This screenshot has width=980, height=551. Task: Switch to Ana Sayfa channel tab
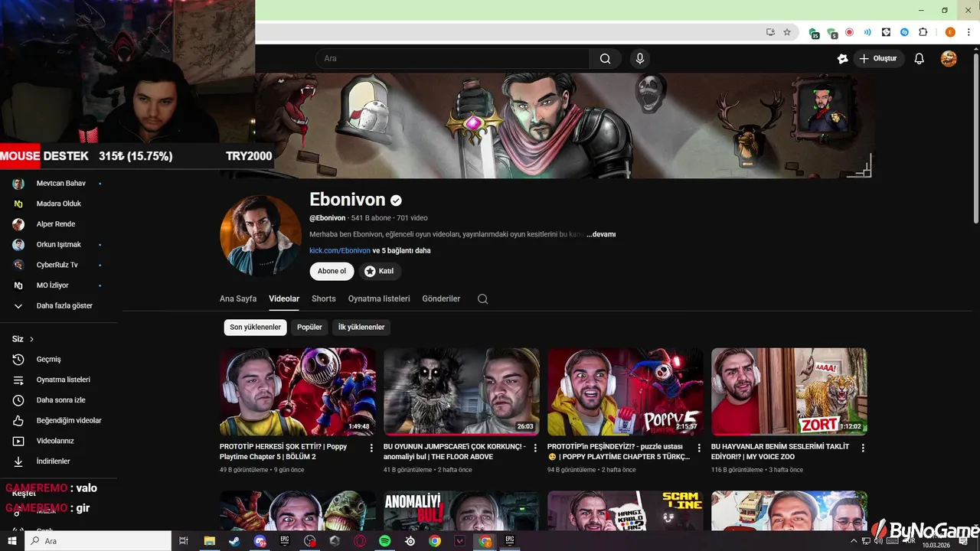238,298
